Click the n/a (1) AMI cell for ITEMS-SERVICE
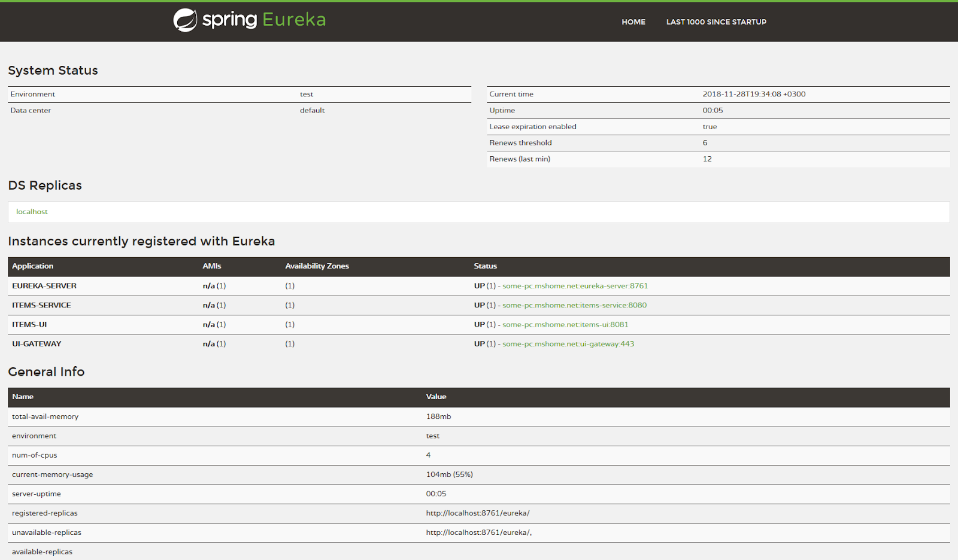The width and height of the screenshot is (958, 560). tap(214, 305)
